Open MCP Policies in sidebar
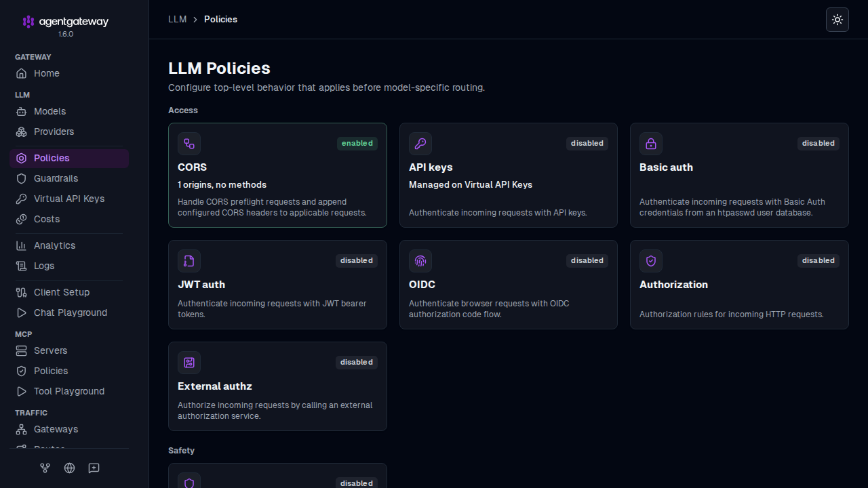 tap(69, 371)
